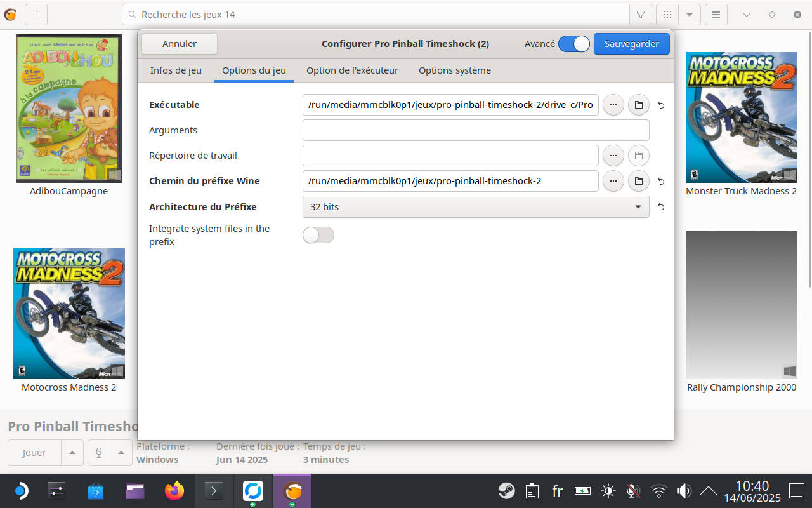Open executable folder icon in Exécutable row
812x508 pixels.
pos(639,105)
